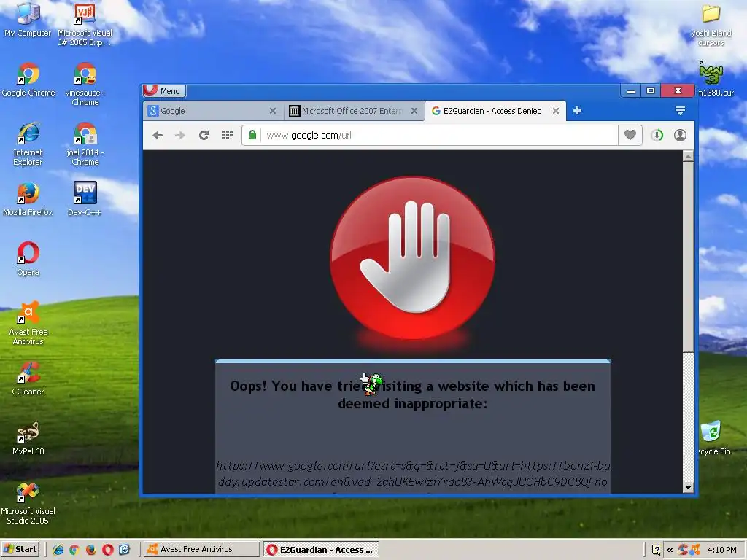This screenshot has width=747, height=560.
Task: Select the m1380.cur file on the desktop
Action: point(715,79)
